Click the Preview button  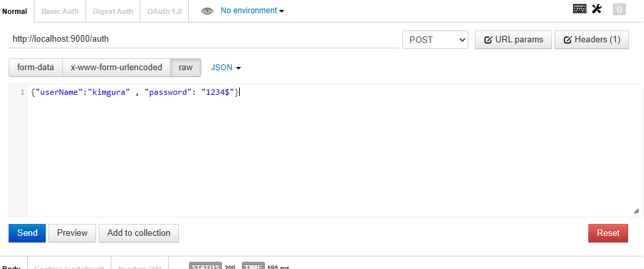[72, 233]
